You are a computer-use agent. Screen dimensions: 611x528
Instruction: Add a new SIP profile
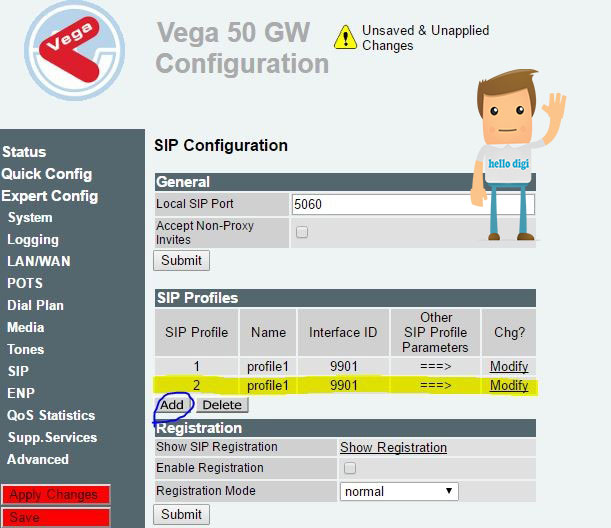tap(172, 405)
